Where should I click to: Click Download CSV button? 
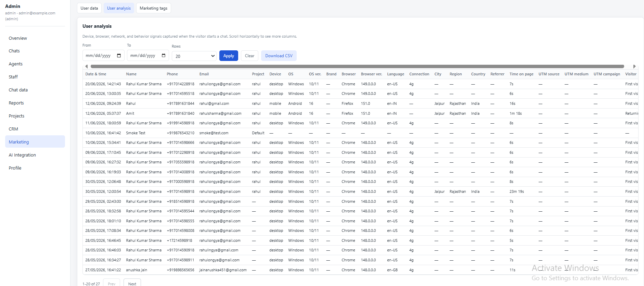279,56
